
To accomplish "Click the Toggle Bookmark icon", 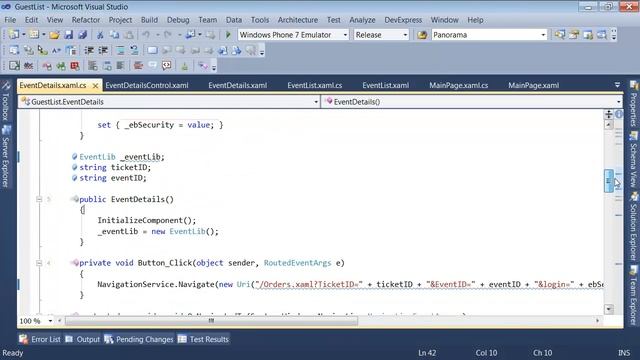I will coord(152,51).
